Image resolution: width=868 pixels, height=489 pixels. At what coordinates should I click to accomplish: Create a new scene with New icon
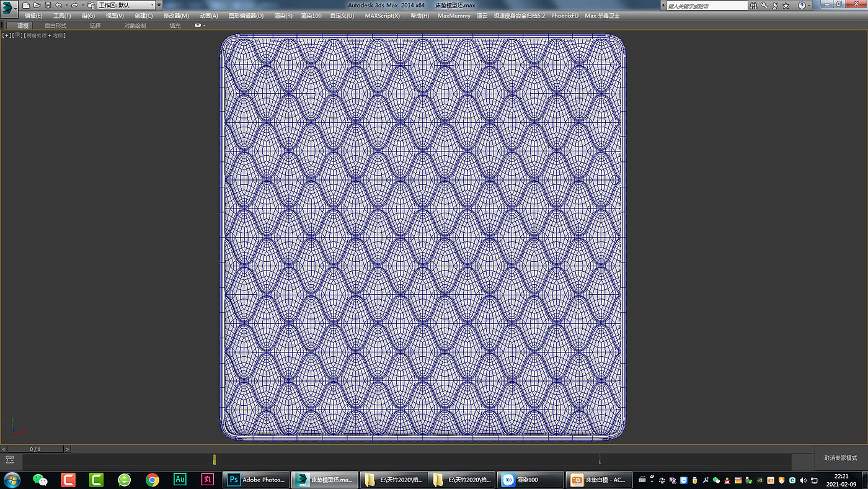[26, 5]
